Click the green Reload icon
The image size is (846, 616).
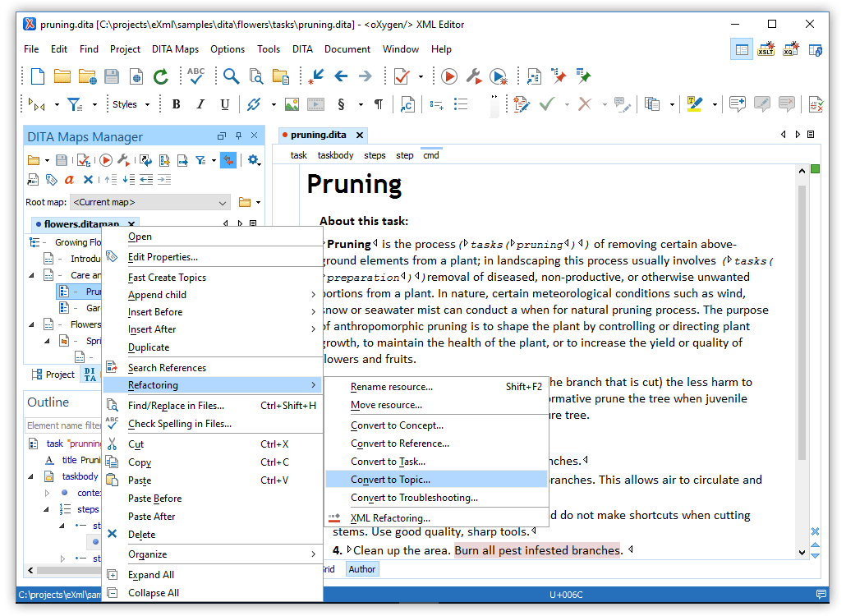point(161,76)
